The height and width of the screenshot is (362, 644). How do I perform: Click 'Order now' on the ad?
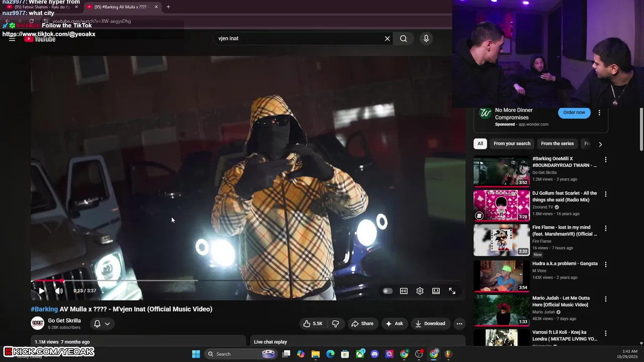click(x=574, y=113)
